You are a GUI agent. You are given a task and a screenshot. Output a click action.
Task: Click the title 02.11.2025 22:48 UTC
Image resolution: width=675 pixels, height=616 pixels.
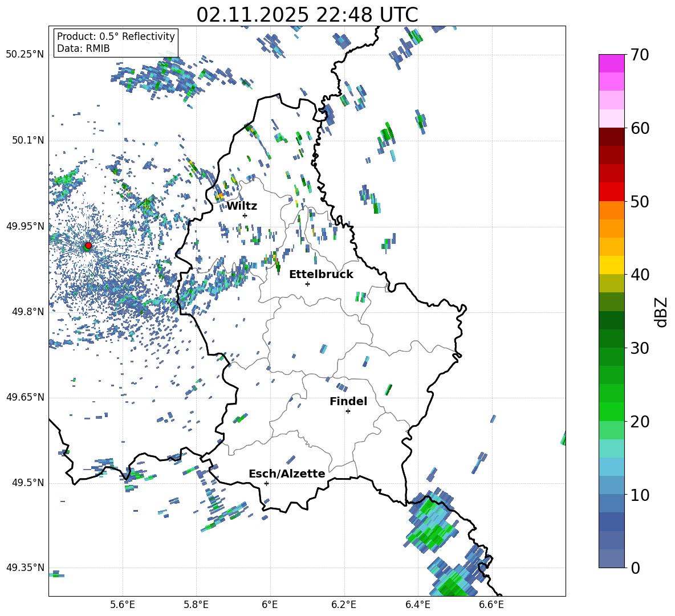[307, 15]
